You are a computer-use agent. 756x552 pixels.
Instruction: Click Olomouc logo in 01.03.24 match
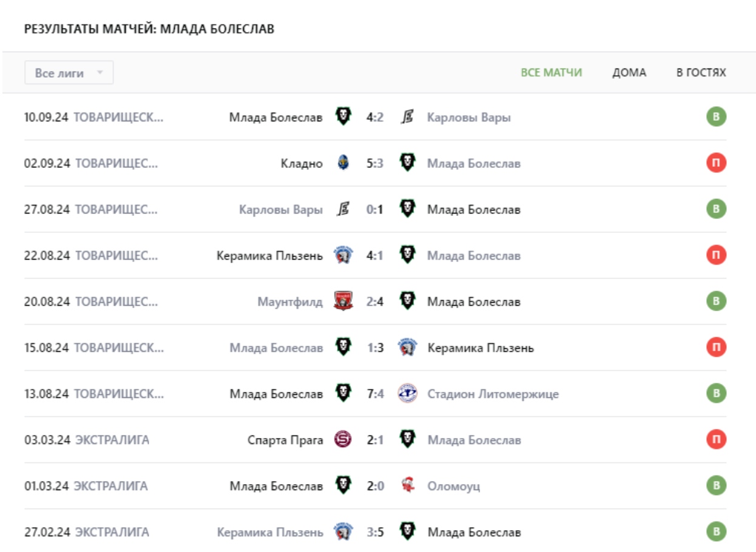pos(408,486)
